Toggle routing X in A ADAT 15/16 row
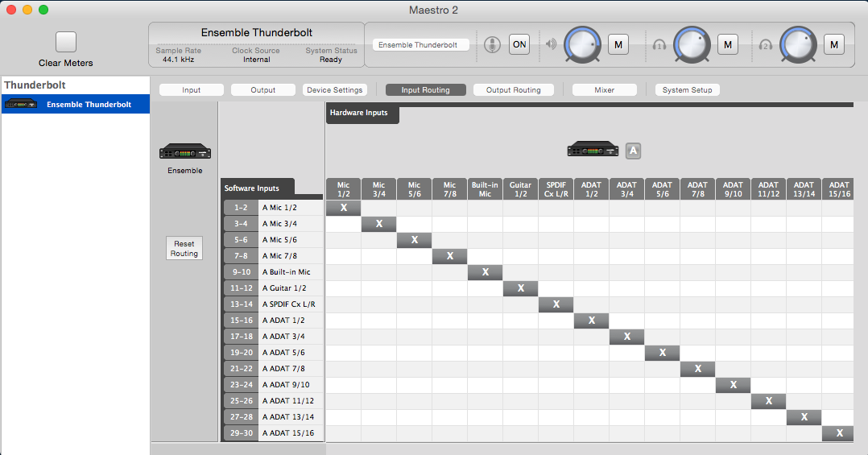This screenshot has height=455, width=868. (838, 433)
